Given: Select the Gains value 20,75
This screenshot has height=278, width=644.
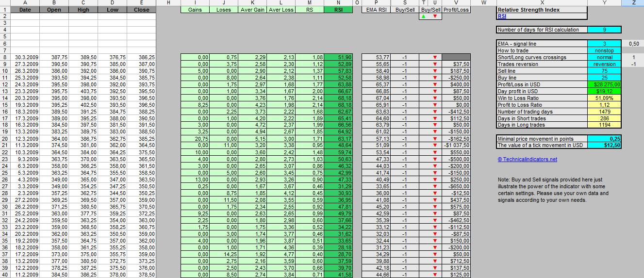Looking at the screenshot, I should (x=195, y=139).
